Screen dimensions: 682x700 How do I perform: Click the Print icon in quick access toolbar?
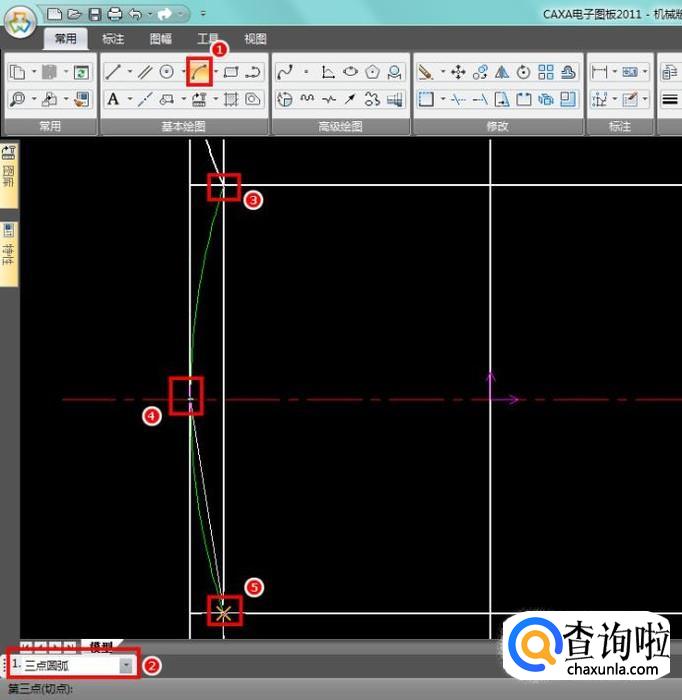[x=114, y=14]
